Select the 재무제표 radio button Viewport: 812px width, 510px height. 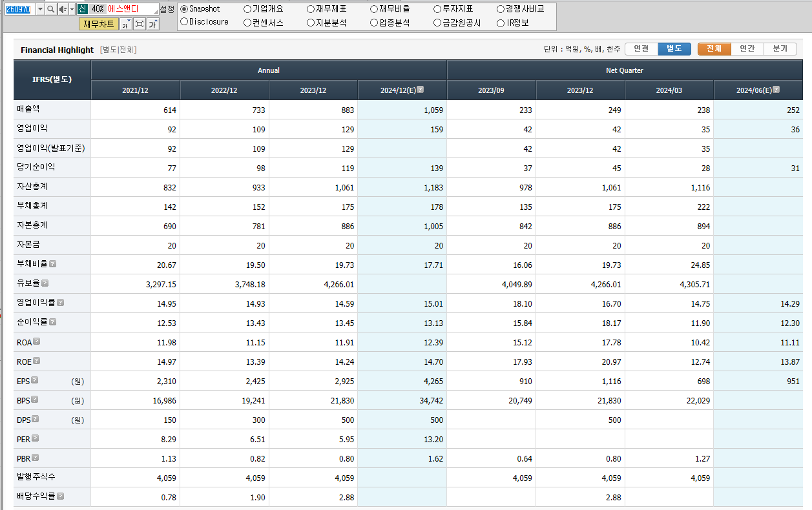tap(311, 9)
